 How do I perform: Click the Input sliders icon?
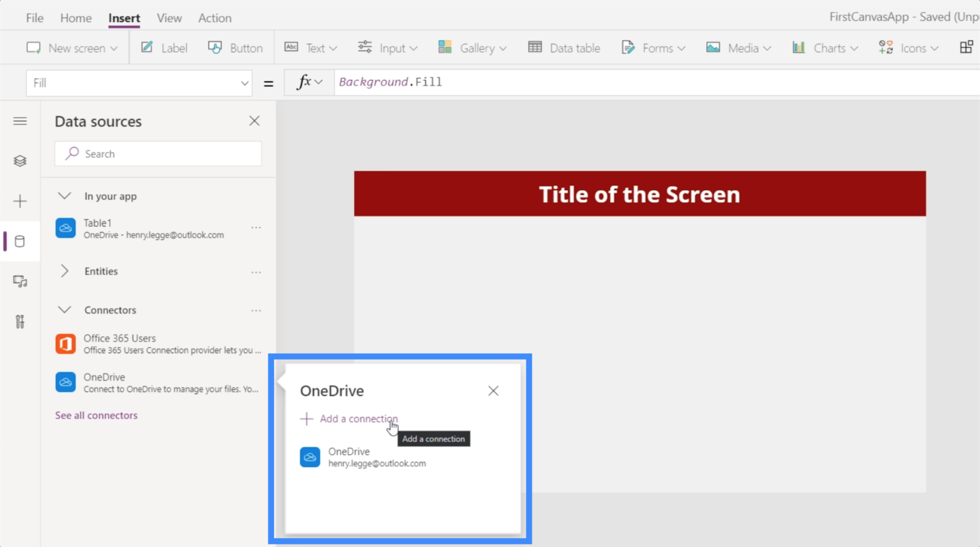(x=365, y=47)
